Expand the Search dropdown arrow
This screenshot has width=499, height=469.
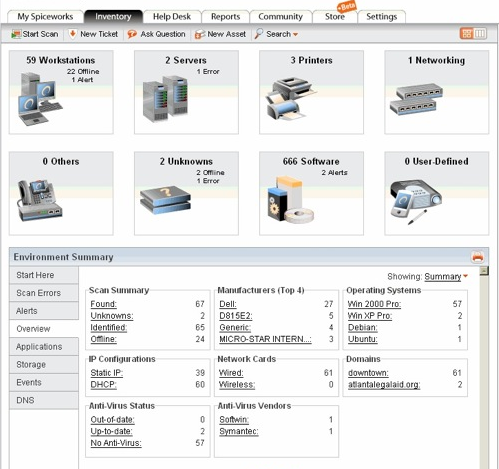point(295,34)
